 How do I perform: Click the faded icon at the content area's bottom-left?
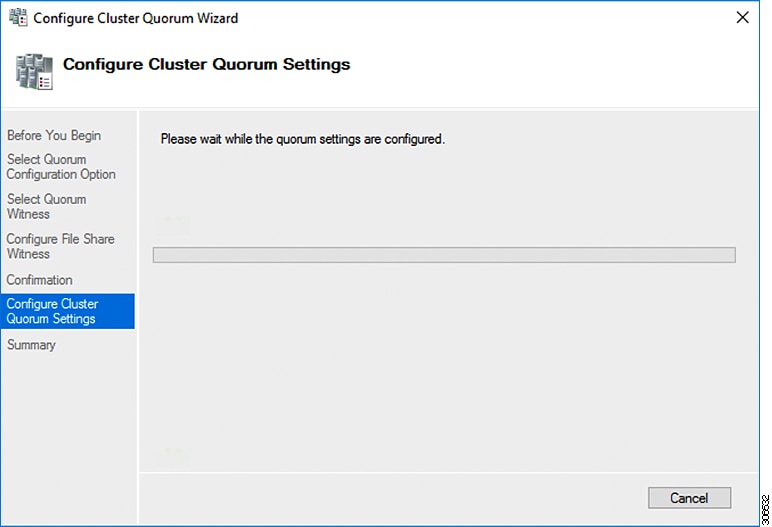[174, 456]
